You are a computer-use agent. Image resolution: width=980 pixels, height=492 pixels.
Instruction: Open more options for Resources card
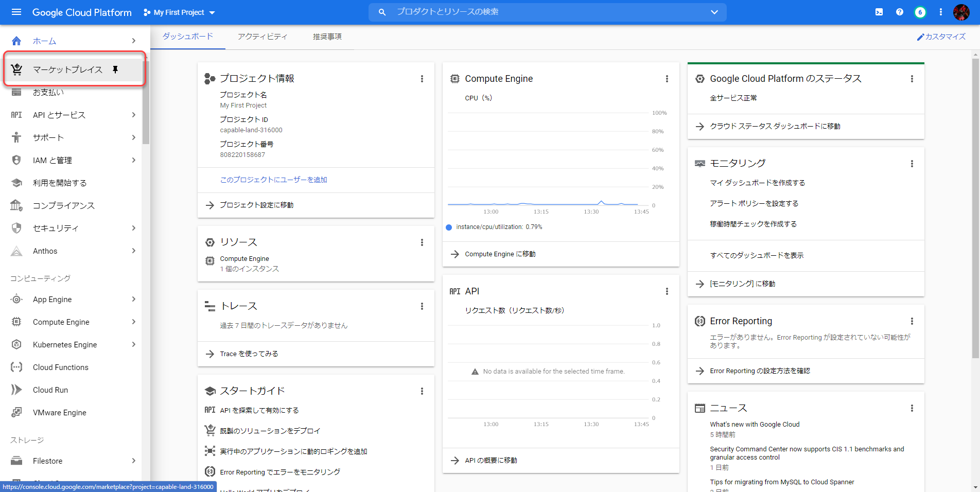click(x=422, y=242)
